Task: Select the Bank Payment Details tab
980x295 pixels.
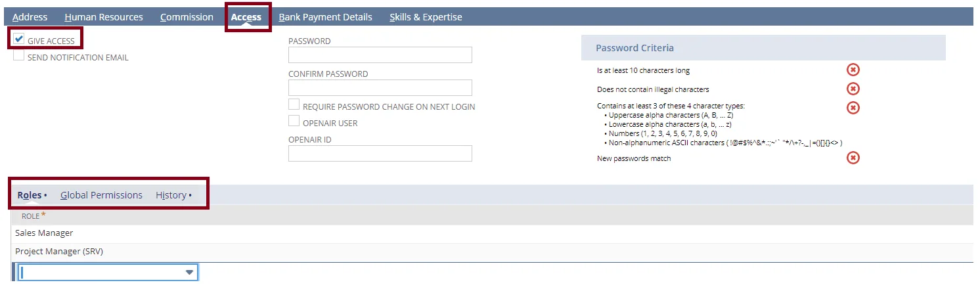Action: pos(325,17)
